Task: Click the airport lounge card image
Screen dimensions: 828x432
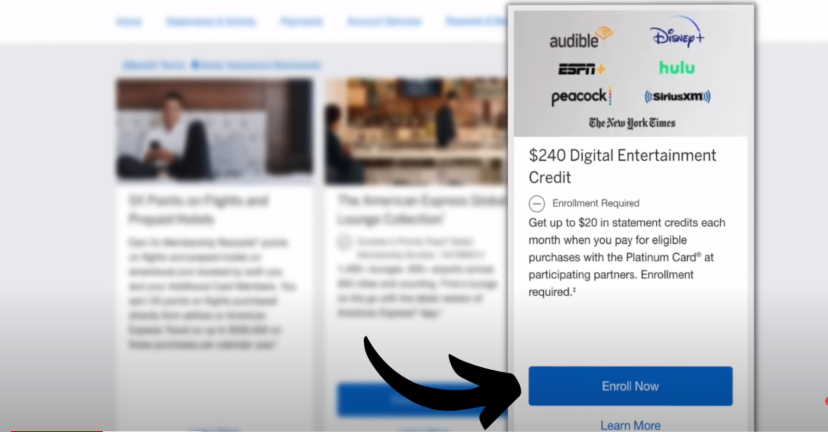Action: [x=416, y=131]
